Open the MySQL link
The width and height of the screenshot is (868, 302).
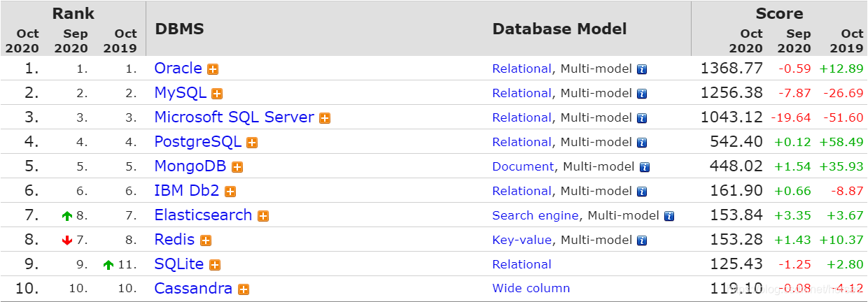[x=181, y=93]
